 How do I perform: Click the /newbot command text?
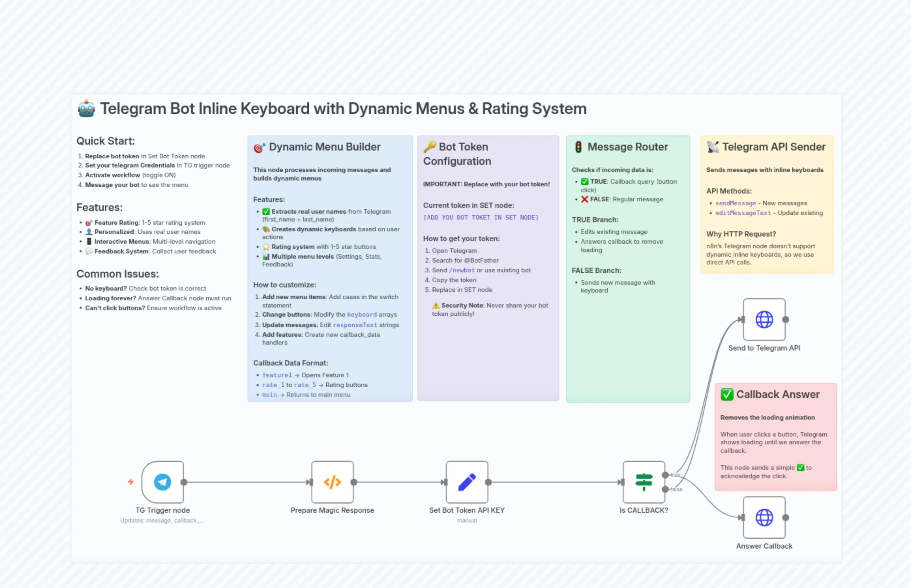coord(462,270)
